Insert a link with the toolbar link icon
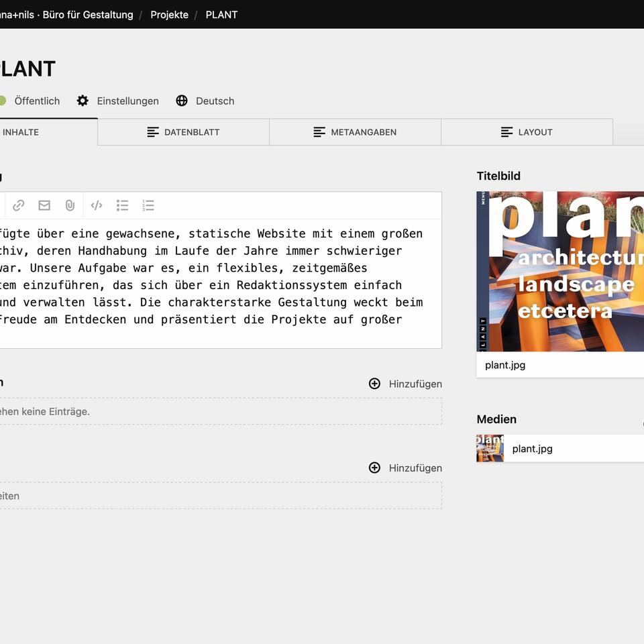 click(x=19, y=205)
